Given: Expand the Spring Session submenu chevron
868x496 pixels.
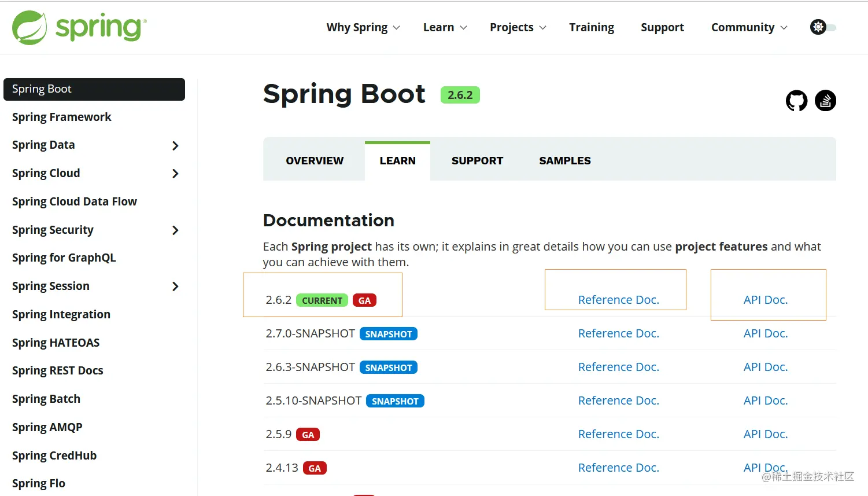Looking at the screenshot, I should click(175, 286).
